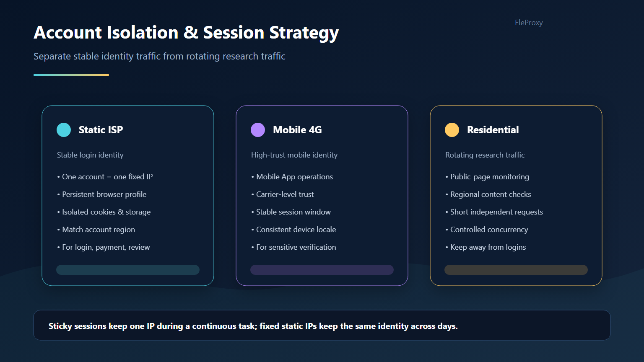Click the teal bar under Static ISP list
Image resolution: width=644 pixels, height=362 pixels.
tap(128, 270)
